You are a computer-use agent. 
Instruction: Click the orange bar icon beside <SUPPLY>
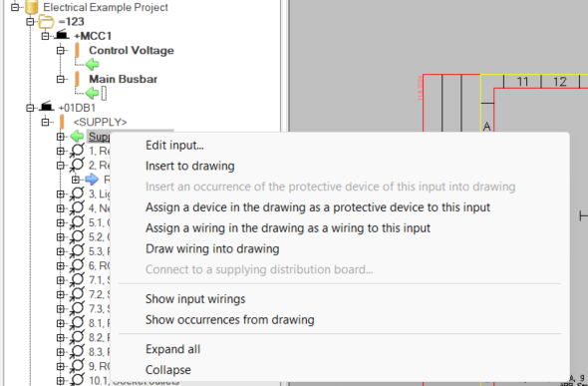click(x=62, y=122)
